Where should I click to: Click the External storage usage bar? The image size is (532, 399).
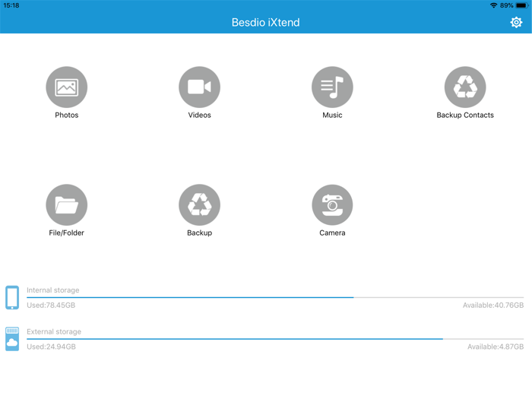pos(274,339)
